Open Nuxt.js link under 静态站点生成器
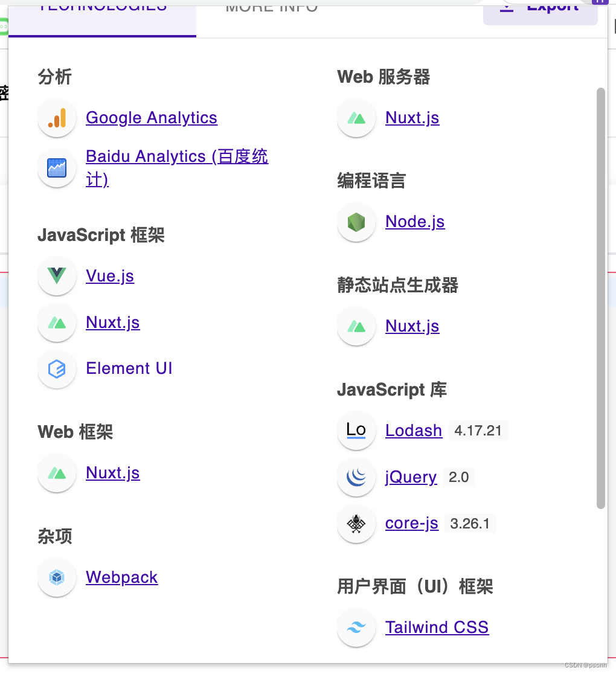This screenshot has width=616, height=674. point(412,326)
